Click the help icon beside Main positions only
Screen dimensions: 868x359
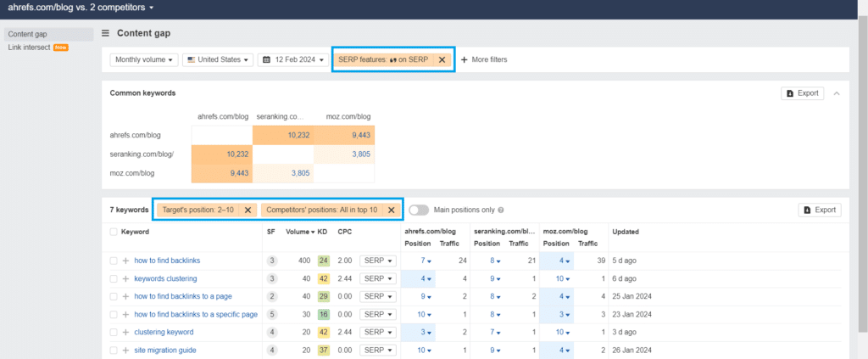coord(500,210)
